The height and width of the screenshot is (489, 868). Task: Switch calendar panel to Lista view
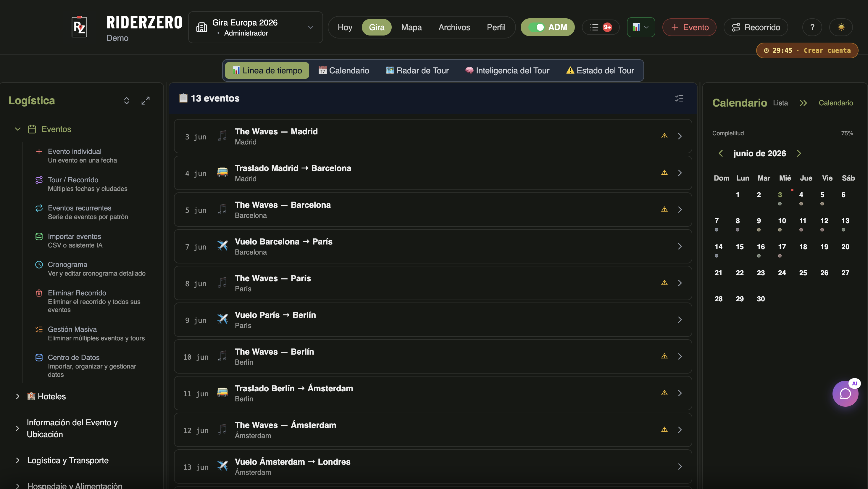[x=780, y=103]
